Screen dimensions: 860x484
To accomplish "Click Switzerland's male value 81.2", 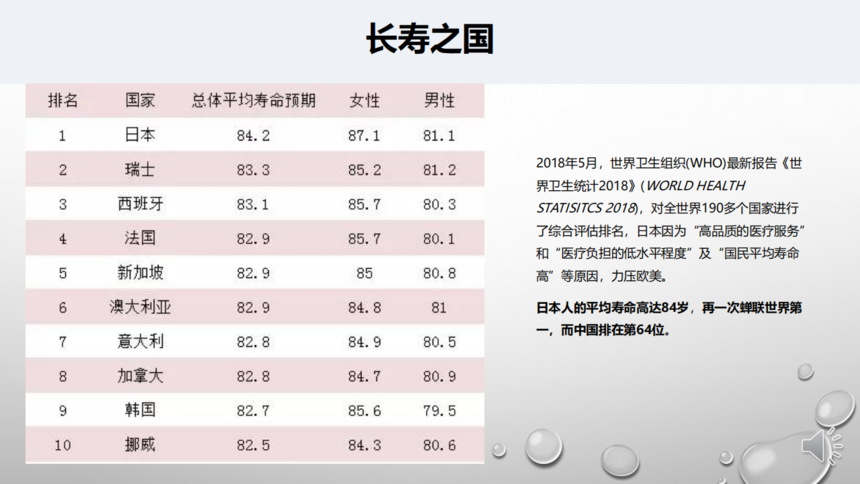I will [439, 170].
